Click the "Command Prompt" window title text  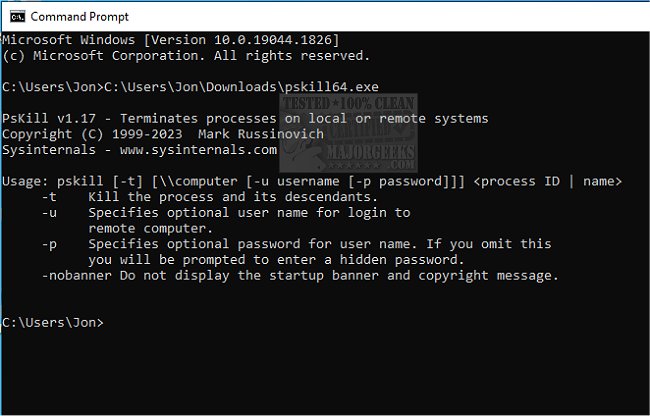point(81,16)
